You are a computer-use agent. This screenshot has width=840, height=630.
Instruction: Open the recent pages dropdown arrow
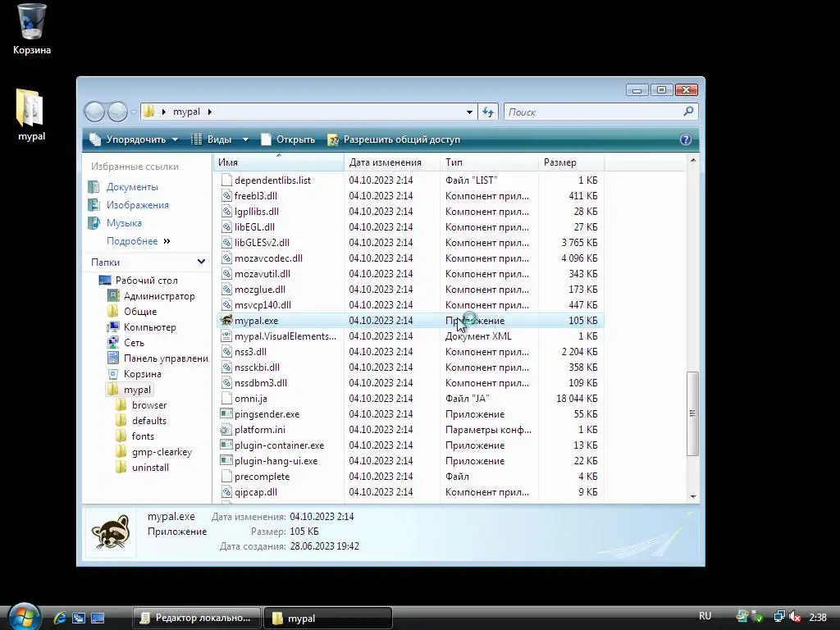(134, 112)
